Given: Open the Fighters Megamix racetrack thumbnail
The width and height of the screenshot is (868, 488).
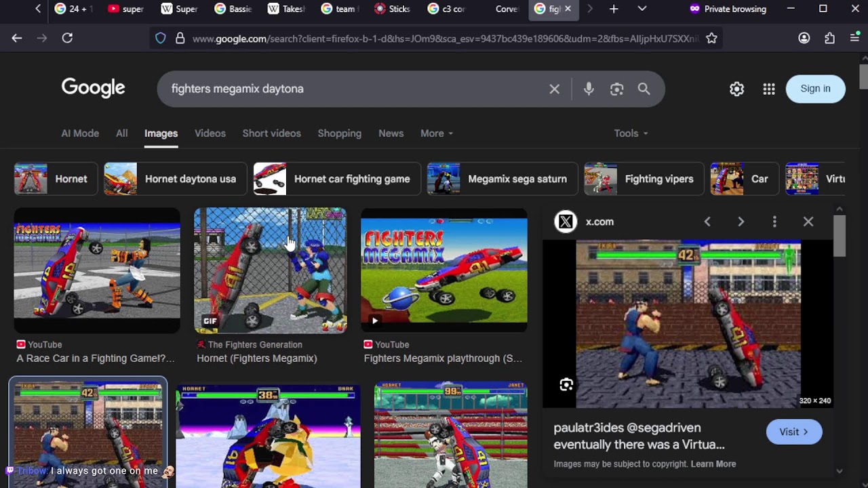Looking at the screenshot, I should pyautogui.click(x=97, y=270).
